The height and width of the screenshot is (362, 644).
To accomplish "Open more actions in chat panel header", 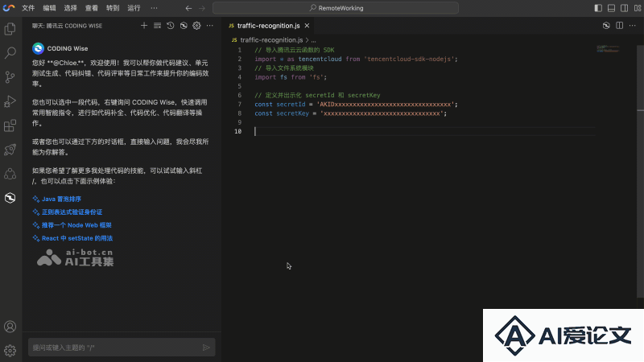I will pyautogui.click(x=210, y=26).
